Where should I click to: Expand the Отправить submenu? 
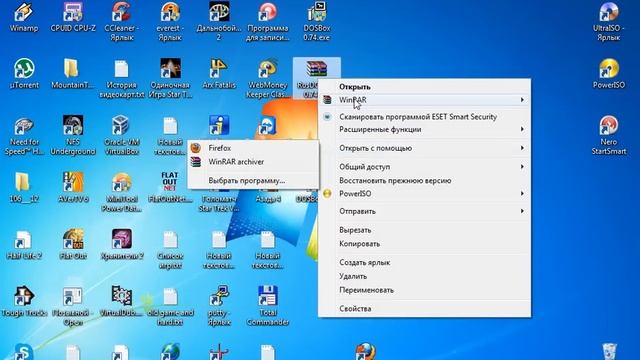(424, 211)
